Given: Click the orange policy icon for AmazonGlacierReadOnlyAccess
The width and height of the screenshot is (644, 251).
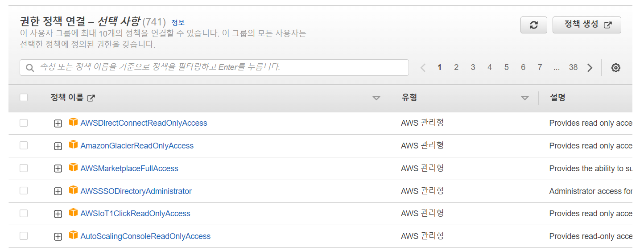Looking at the screenshot, I should pyautogui.click(x=73, y=144).
